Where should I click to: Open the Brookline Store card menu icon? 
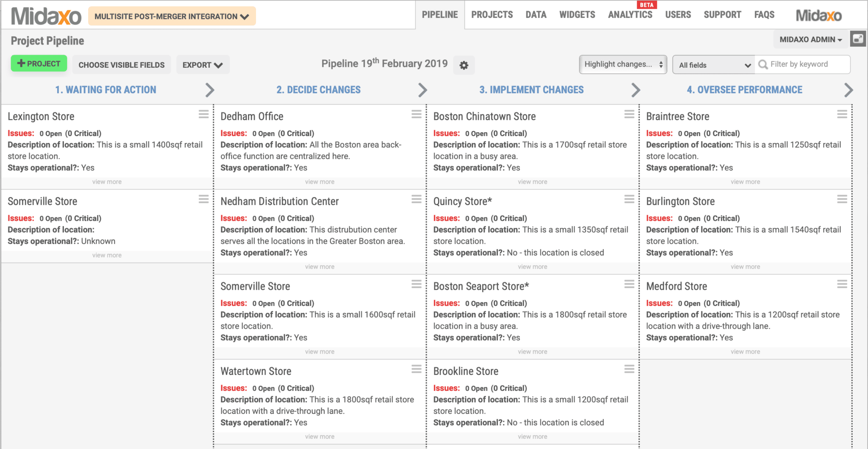pos(629,369)
